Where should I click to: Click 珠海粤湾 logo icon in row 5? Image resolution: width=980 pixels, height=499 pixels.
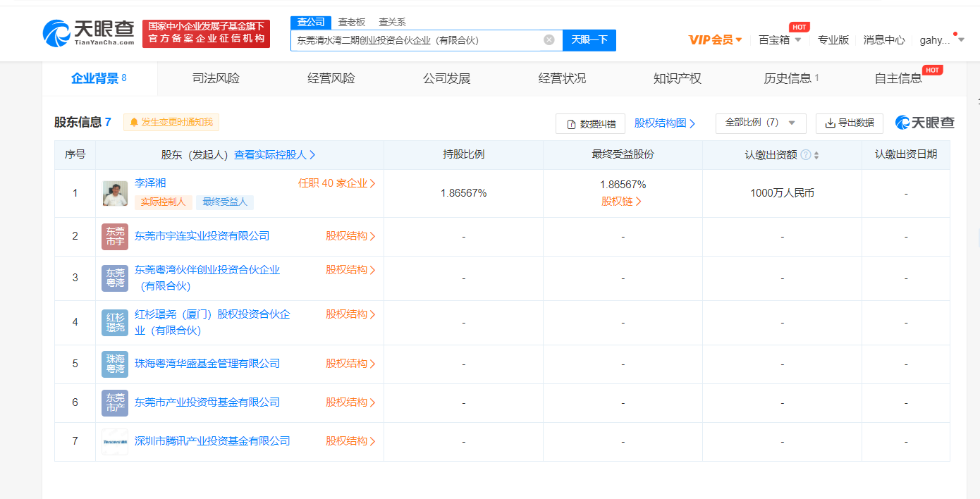coord(115,364)
